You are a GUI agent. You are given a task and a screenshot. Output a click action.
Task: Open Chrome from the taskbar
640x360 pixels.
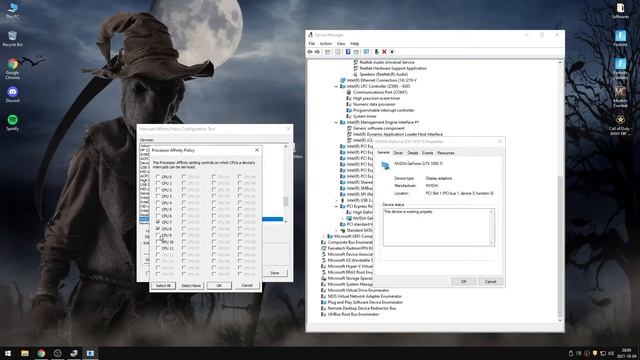41,353
